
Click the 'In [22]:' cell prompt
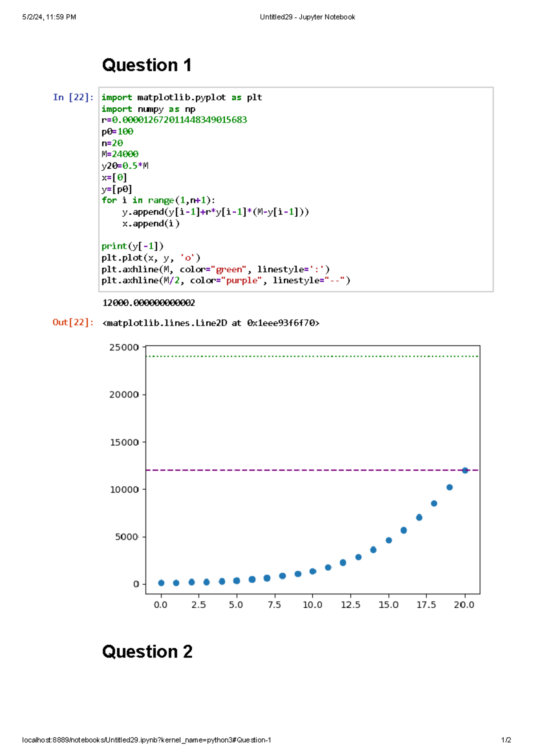pos(73,97)
